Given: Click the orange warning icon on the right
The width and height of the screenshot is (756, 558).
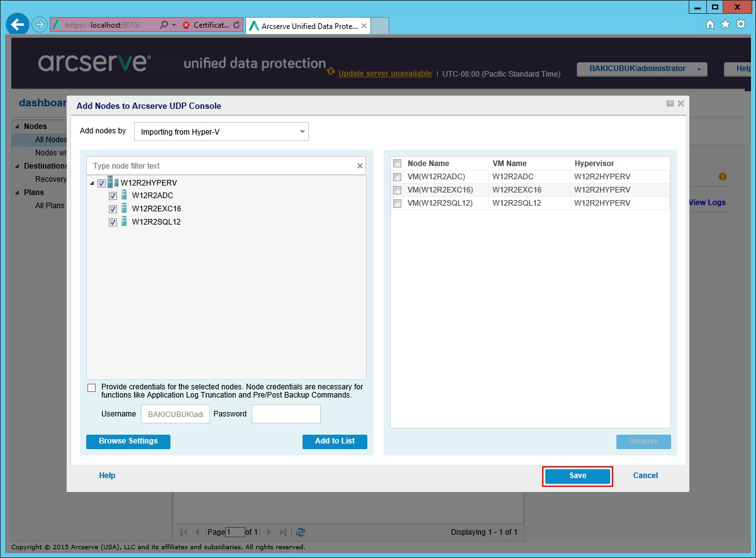Looking at the screenshot, I should [723, 177].
